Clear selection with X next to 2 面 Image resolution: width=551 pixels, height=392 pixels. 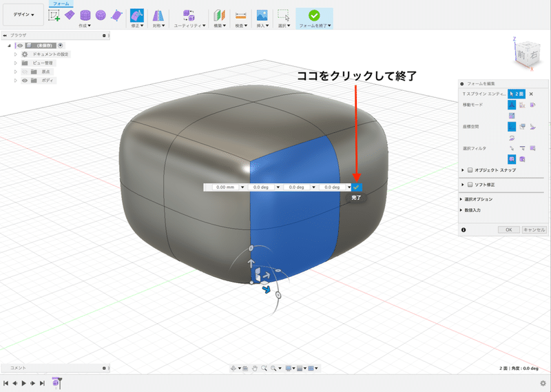531,94
